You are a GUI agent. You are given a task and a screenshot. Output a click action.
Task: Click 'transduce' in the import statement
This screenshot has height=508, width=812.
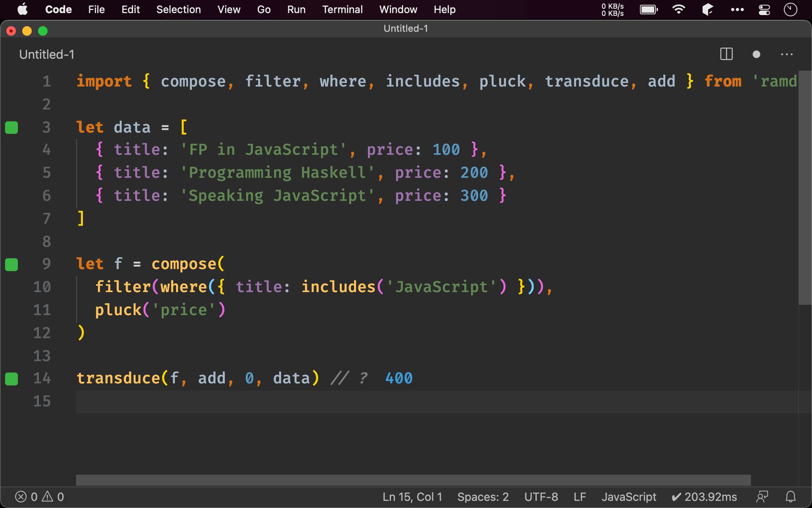587,81
